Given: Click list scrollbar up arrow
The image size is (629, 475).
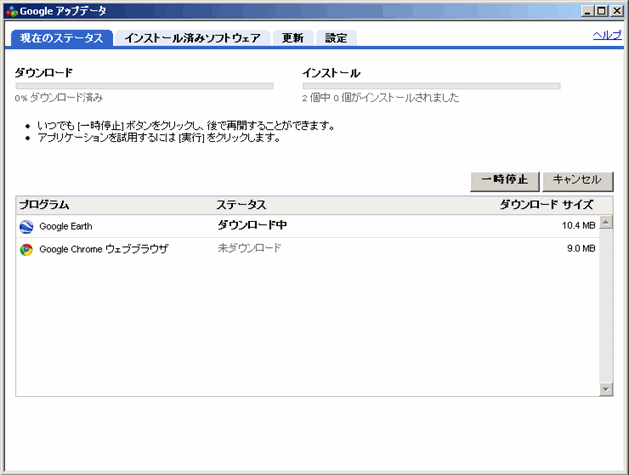Looking at the screenshot, I should 606,223.
